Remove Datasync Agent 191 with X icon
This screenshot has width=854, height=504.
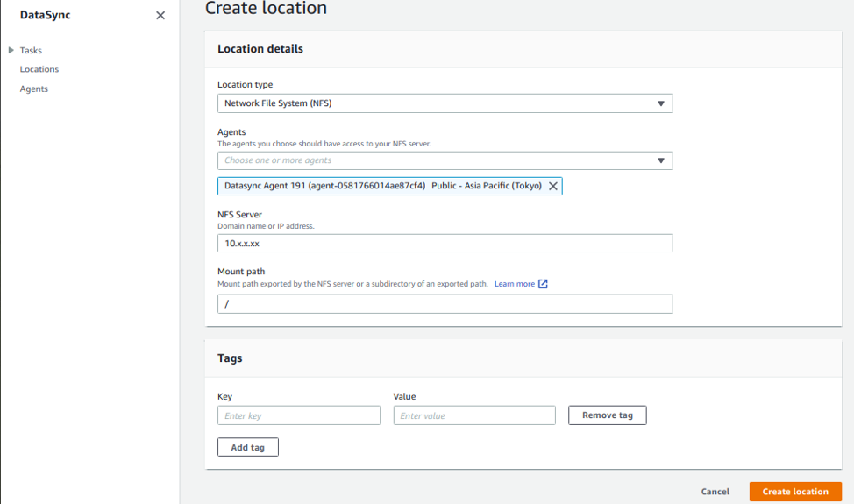[x=553, y=186]
